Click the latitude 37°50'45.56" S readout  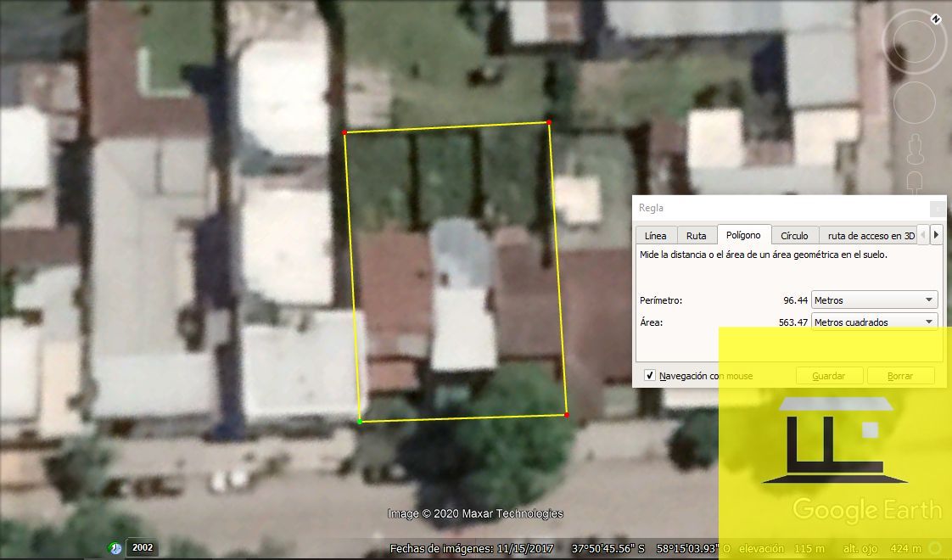tap(608, 548)
